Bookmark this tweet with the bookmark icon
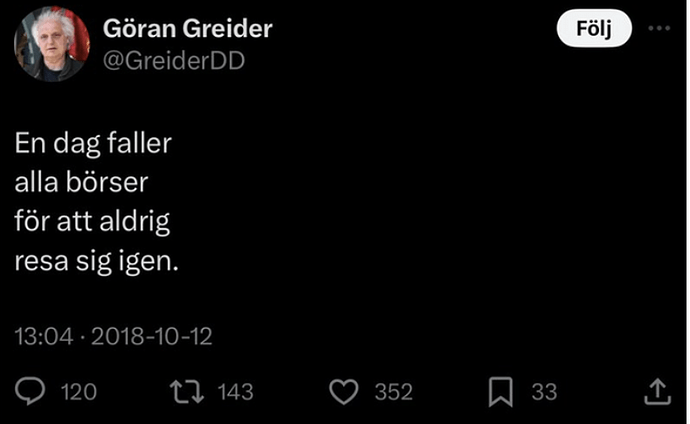 coord(501,392)
